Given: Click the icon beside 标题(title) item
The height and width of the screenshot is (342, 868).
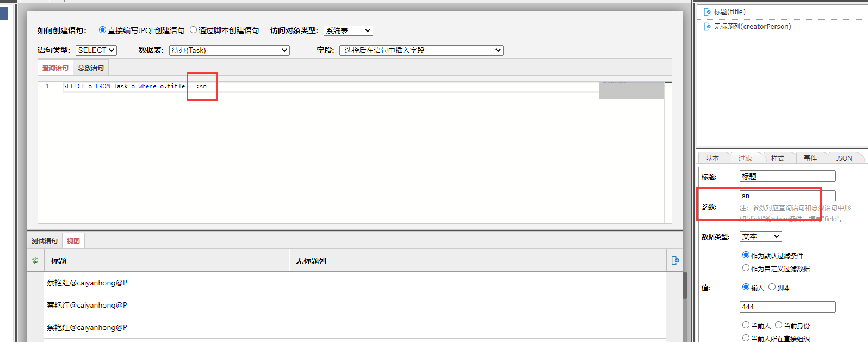Looking at the screenshot, I should coord(707,12).
